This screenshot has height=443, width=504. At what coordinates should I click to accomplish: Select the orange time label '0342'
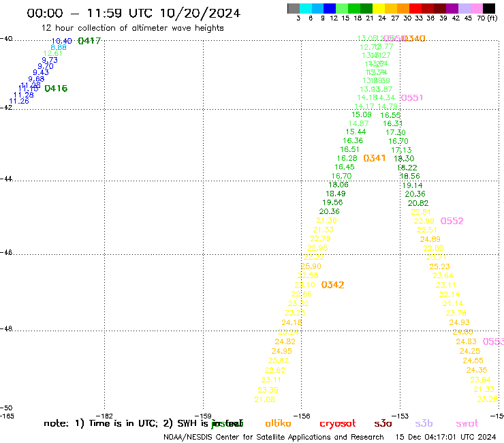pyautogui.click(x=332, y=285)
